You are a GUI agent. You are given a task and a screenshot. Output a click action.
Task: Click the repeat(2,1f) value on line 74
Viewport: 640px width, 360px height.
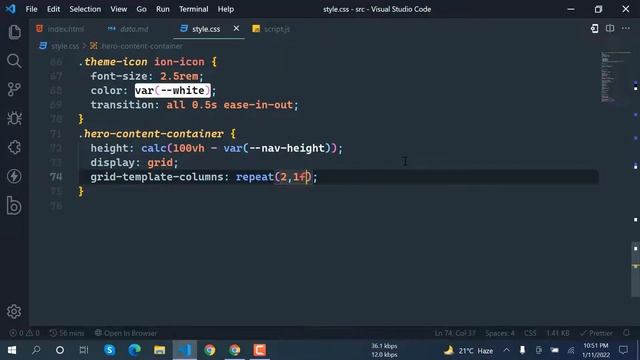pyautogui.click(x=274, y=177)
